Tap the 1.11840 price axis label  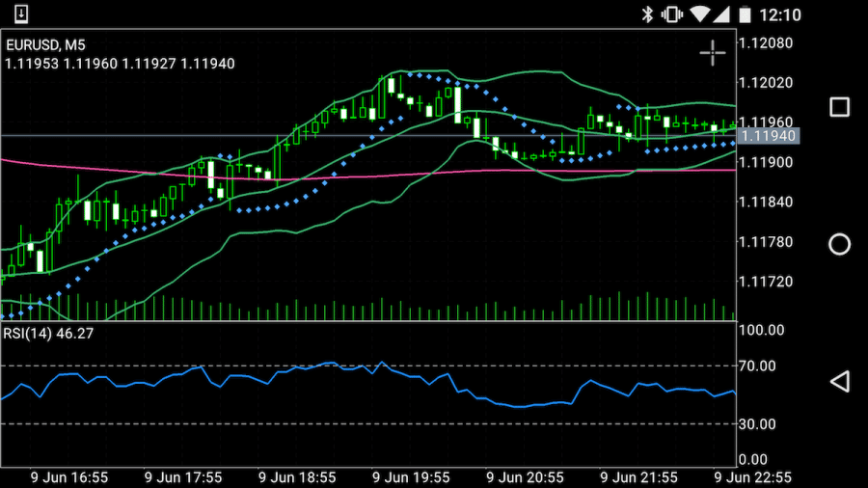click(x=766, y=202)
